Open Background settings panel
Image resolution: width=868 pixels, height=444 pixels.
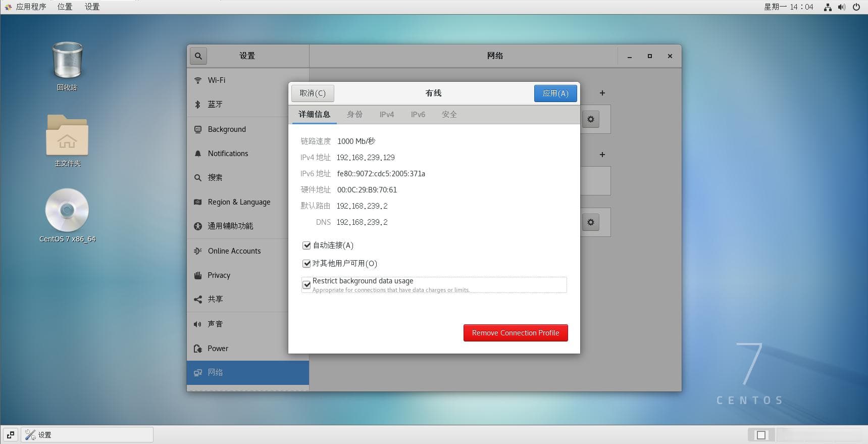point(248,129)
